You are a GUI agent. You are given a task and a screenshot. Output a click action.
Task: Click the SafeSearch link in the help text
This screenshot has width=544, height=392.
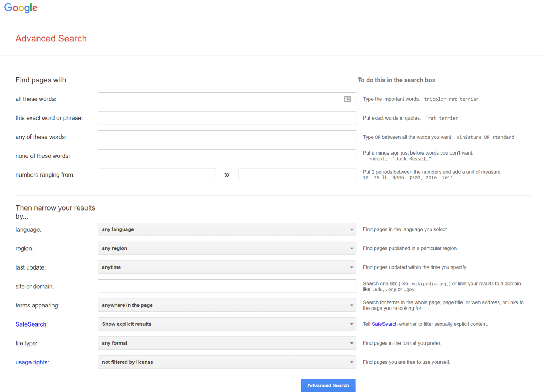point(384,324)
